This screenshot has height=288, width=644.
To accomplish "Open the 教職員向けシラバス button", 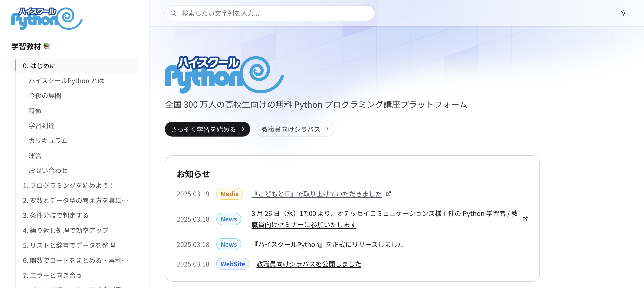I will coord(295,129).
